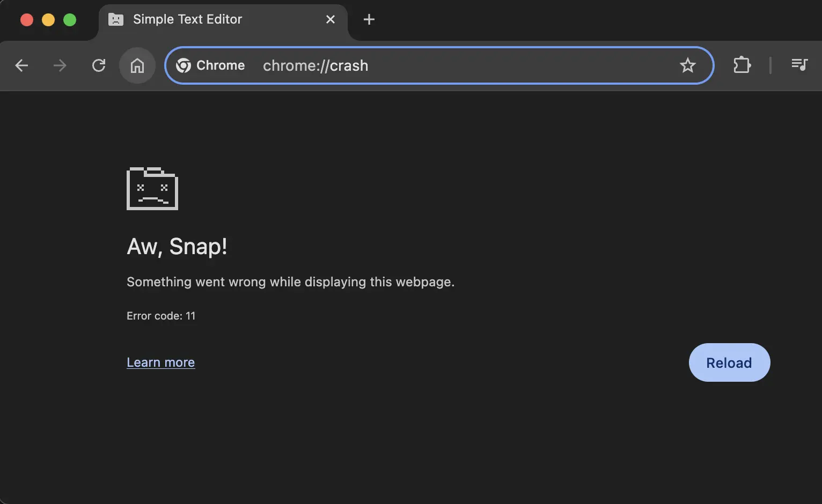
Task: Open the Learn more link
Action: tap(160, 362)
